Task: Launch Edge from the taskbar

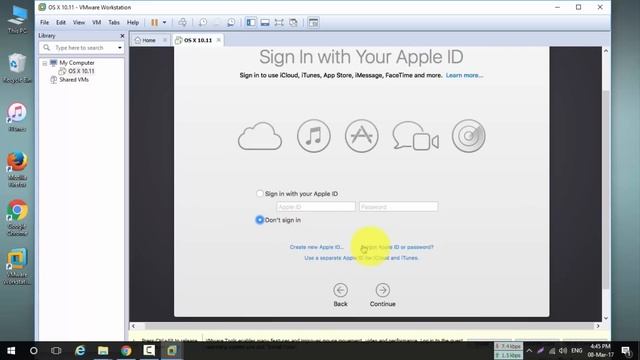Action: 80,351
